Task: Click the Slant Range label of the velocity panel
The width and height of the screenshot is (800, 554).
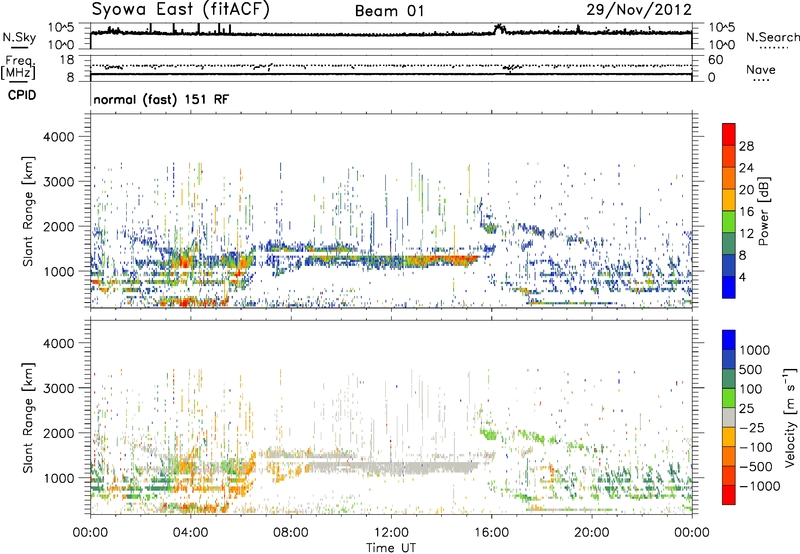Action: point(28,418)
